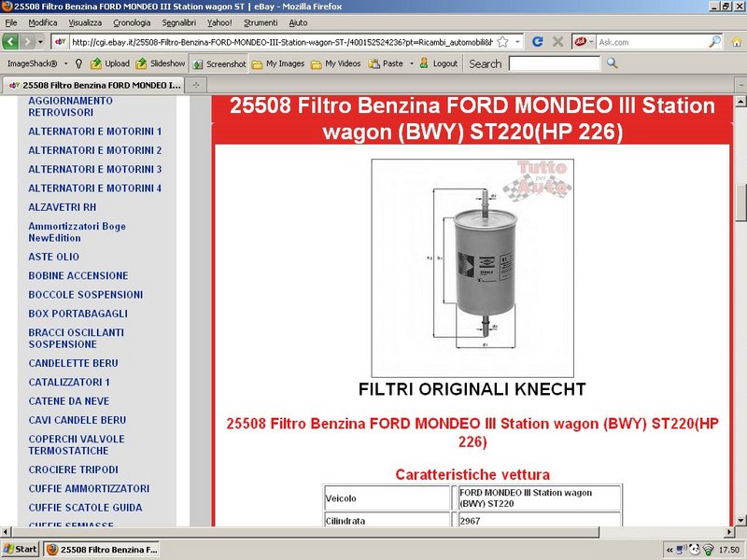Open the ALZAVETRI RH link
This screenshot has height=560, width=747.
point(62,207)
